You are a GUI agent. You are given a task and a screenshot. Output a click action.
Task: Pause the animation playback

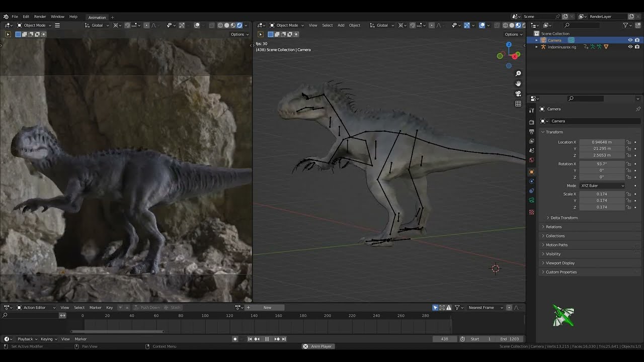(x=267, y=339)
